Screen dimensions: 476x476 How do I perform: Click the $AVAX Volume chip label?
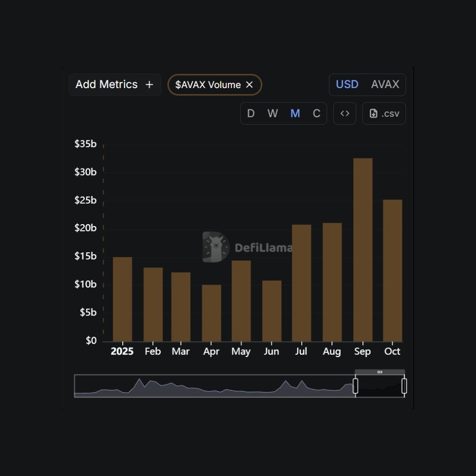[x=208, y=85]
